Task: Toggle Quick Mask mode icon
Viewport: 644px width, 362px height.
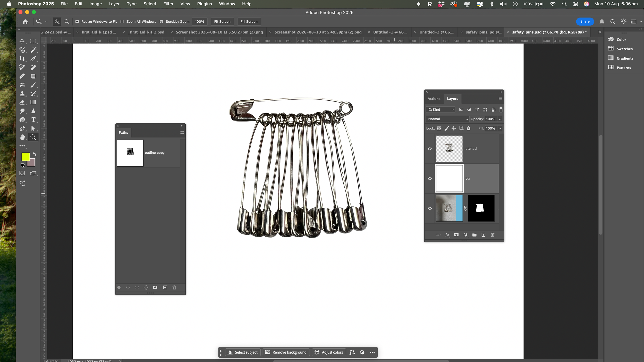Action: tap(22, 173)
